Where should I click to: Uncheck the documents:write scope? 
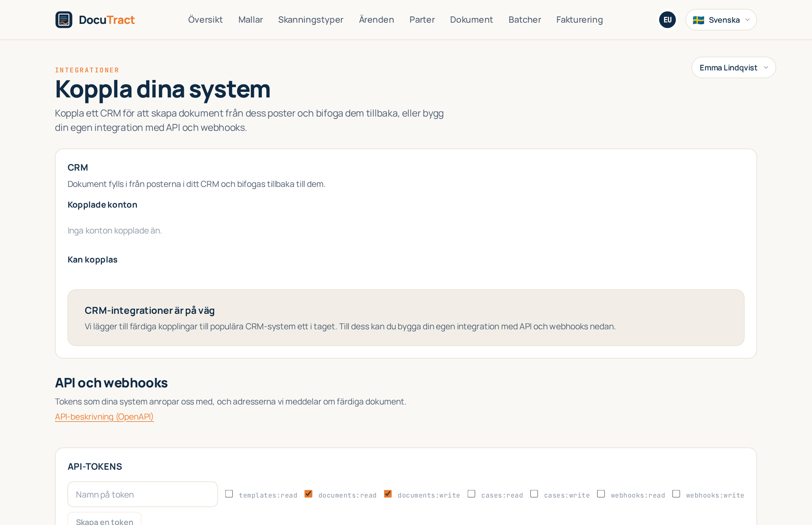pos(388,494)
